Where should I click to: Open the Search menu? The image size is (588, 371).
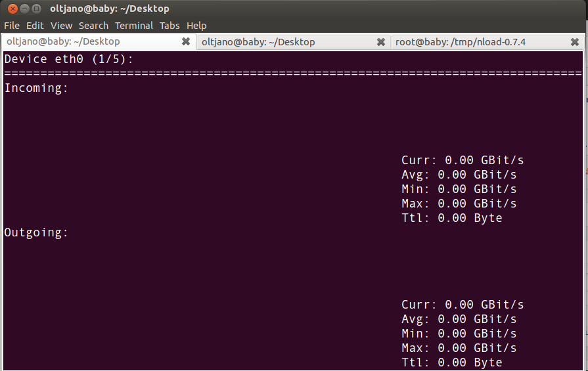(x=93, y=26)
